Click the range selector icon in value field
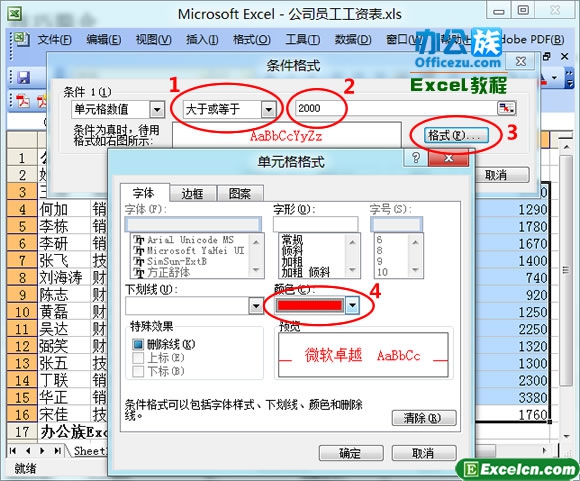This screenshot has height=481, width=580. [506, 108]
